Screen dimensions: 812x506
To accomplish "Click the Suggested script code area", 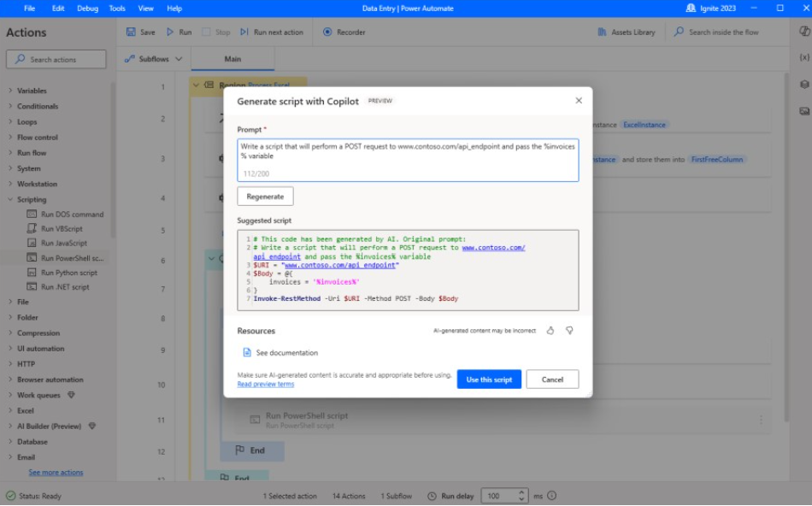I will [408, 270].
